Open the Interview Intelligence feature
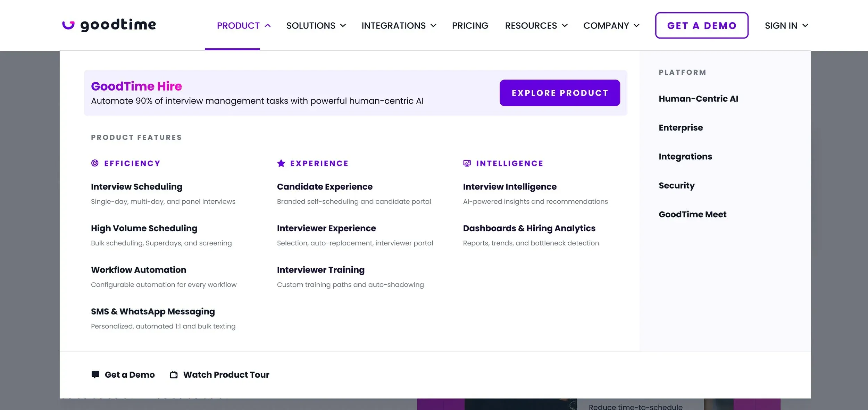The width and height of the screenshot is (868, 410). click(510, 187)
